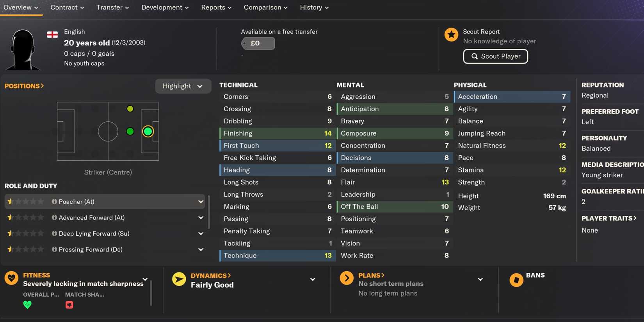Click the green overall condition heart

tap(27, 305)
